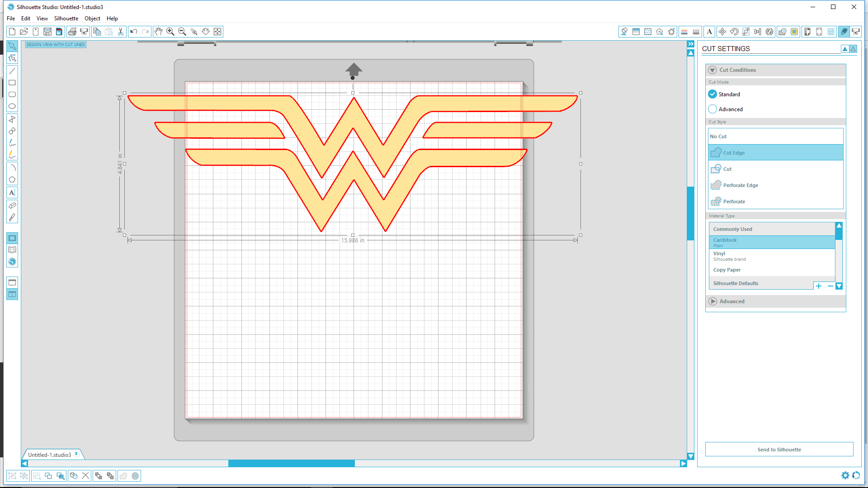Viewport: 868px width, 488px height.
Task: Choose the Edit Points tool
Action: tap(12, 58)
